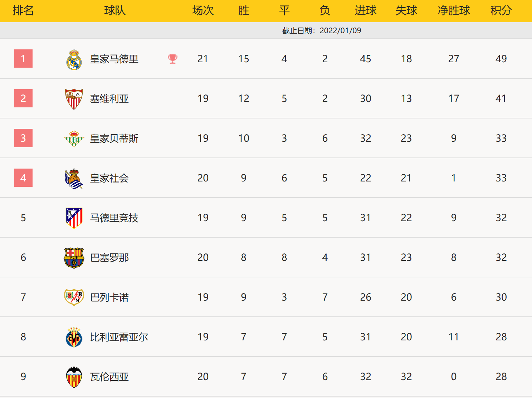Image resolution: width=532 pixels, height=398 pixels.
Task: Open the 塞维利亚 team name link
Action: coord(109,99)
